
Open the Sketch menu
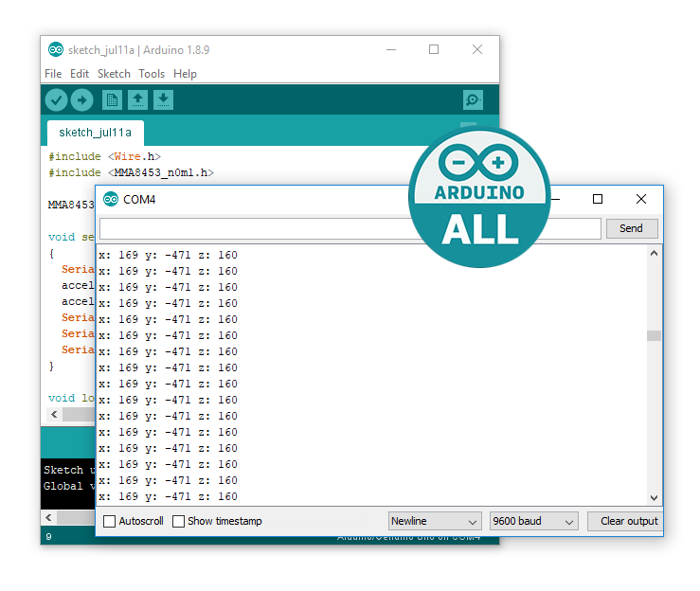tap(114, 74)
